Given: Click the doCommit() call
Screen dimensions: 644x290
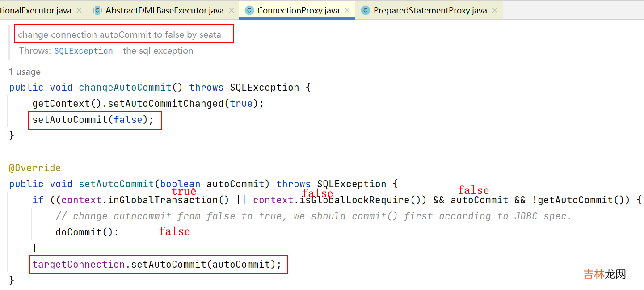Looking at the screenshot, I should pyautogui.click(x=87, y=232).
